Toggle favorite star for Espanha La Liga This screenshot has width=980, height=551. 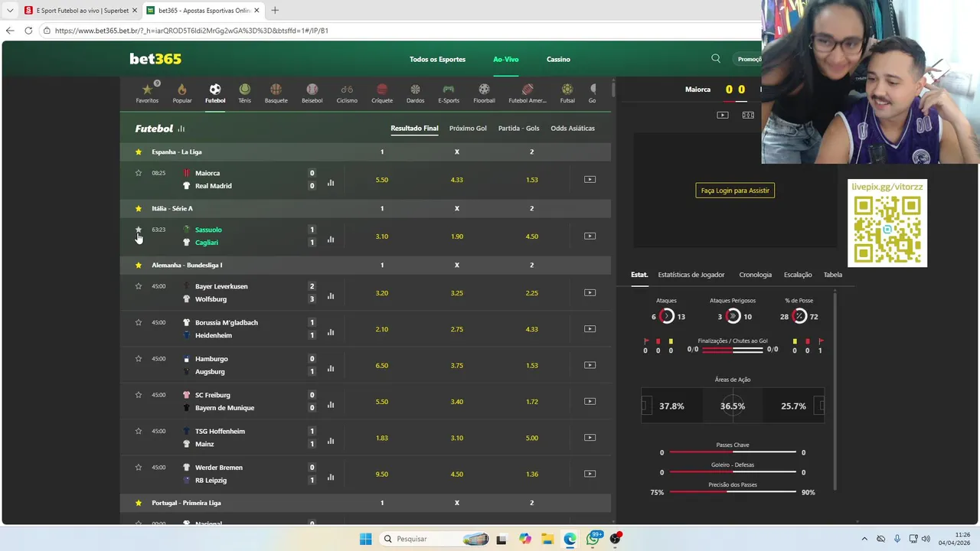139,152
